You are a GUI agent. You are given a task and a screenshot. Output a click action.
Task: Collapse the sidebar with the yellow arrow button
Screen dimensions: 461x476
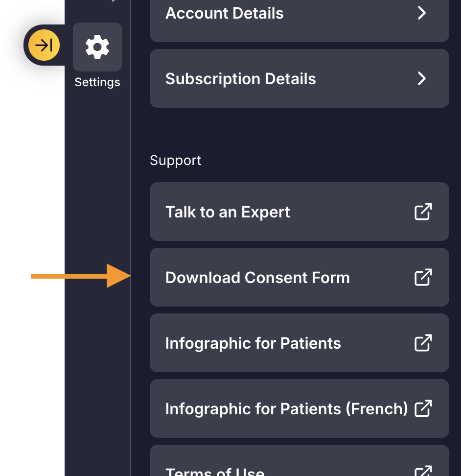[x=44, y=46]
